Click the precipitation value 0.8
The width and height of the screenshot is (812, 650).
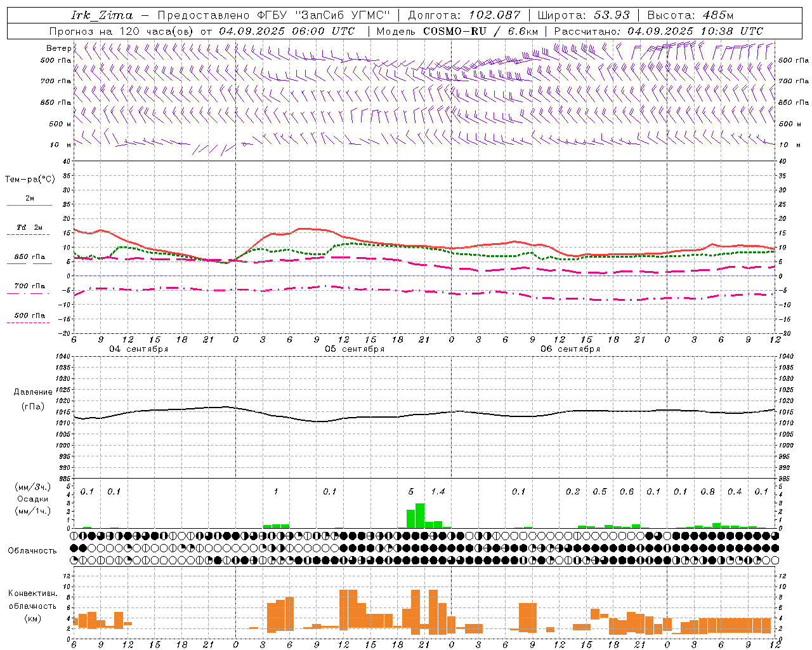pos(708,492)
